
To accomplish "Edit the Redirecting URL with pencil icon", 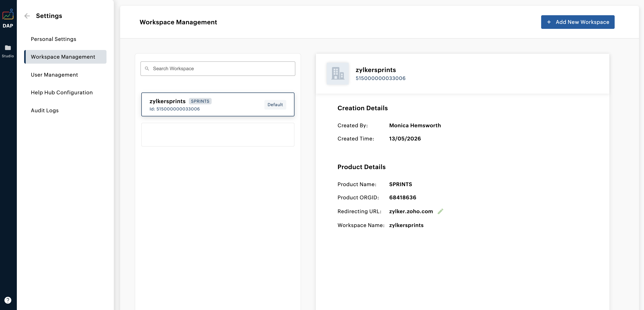I will 441,211.
